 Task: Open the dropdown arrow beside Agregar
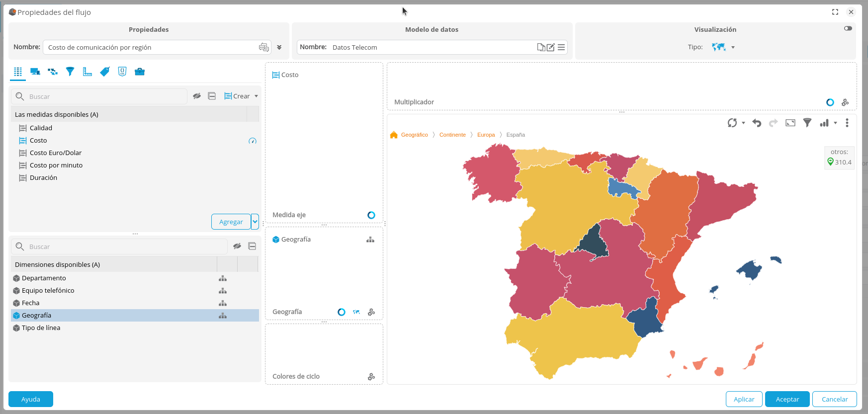point(255,222)
